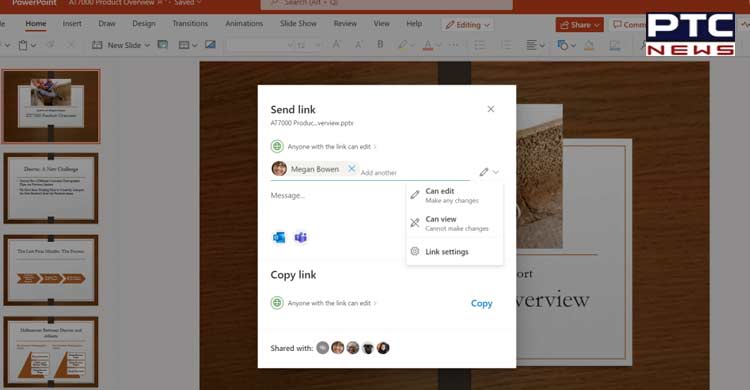The height and width of the screenshot is (390, 750).
Task: Open the Review ribbon tab
Action: pyautogui.click(x=345, y=23)
